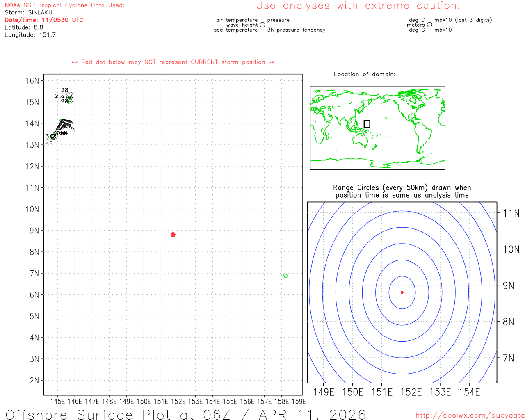Click the Range Circles caption text

(x=402, y=192)
